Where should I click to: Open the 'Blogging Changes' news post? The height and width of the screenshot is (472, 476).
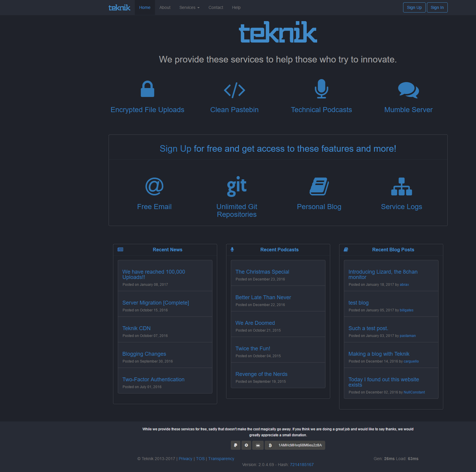pos(144,354)
